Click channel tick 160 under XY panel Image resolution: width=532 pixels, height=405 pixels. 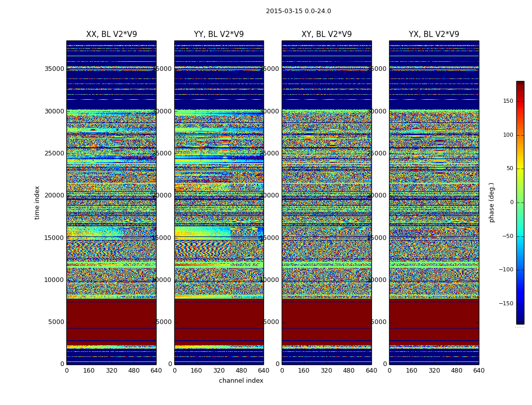(x=304, y=371)
